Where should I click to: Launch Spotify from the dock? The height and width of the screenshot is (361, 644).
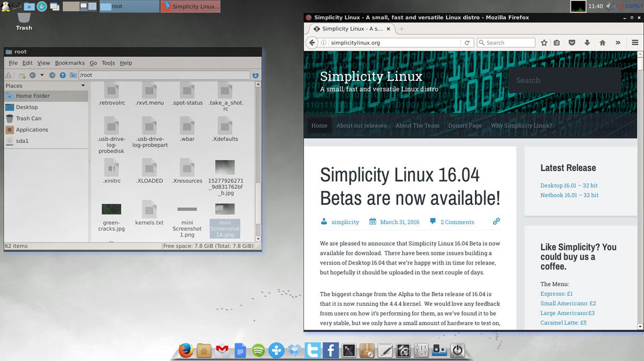(258, 351)
